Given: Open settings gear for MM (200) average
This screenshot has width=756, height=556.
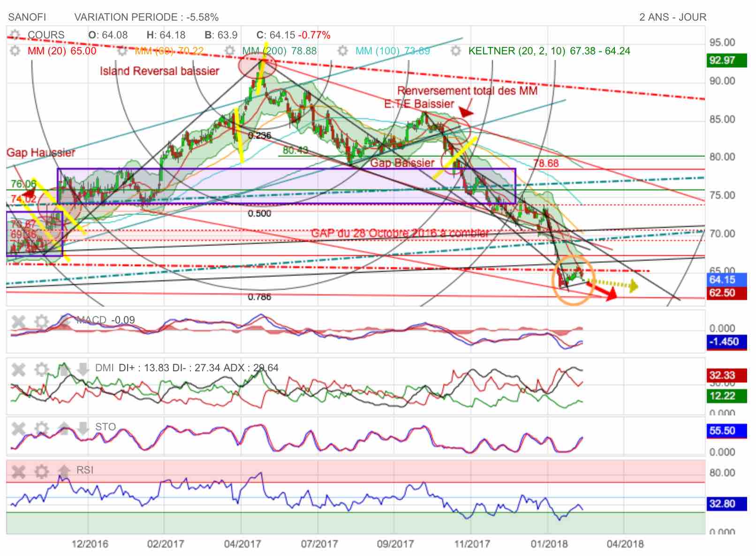Looking at the screenshot, I should 230,50.
